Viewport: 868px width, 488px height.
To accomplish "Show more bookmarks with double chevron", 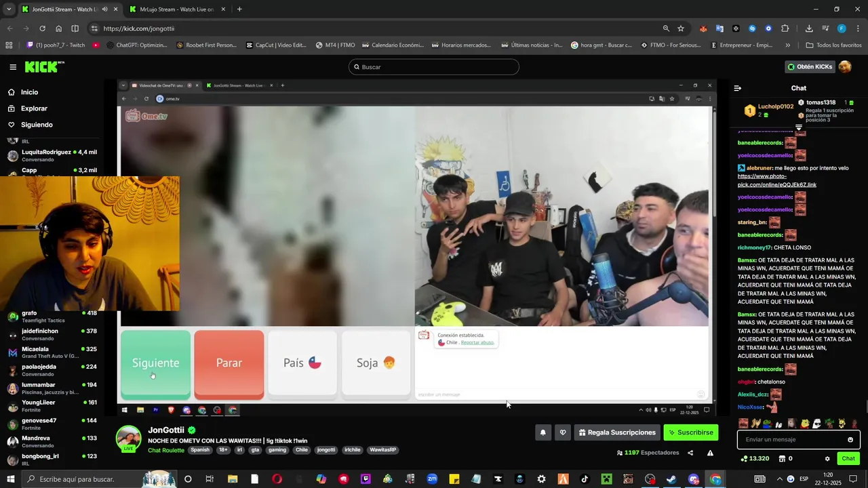I will [787, 45].
